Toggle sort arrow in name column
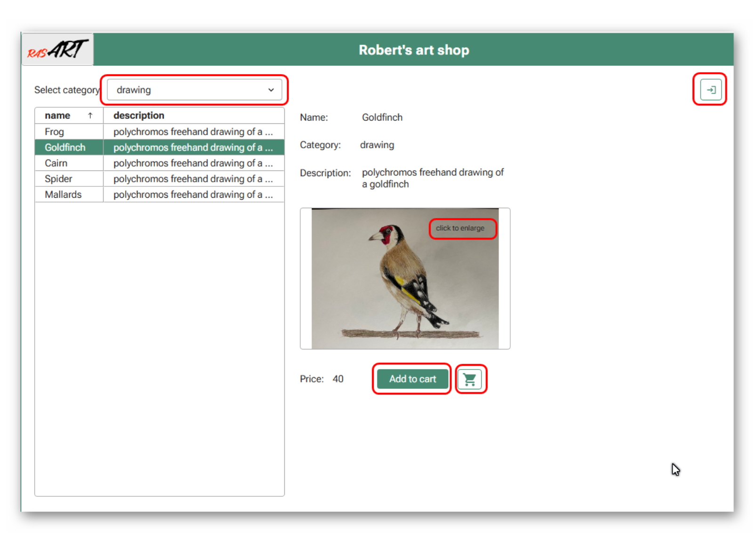This screenshot has width=756, height=540. tap(90, 115)
